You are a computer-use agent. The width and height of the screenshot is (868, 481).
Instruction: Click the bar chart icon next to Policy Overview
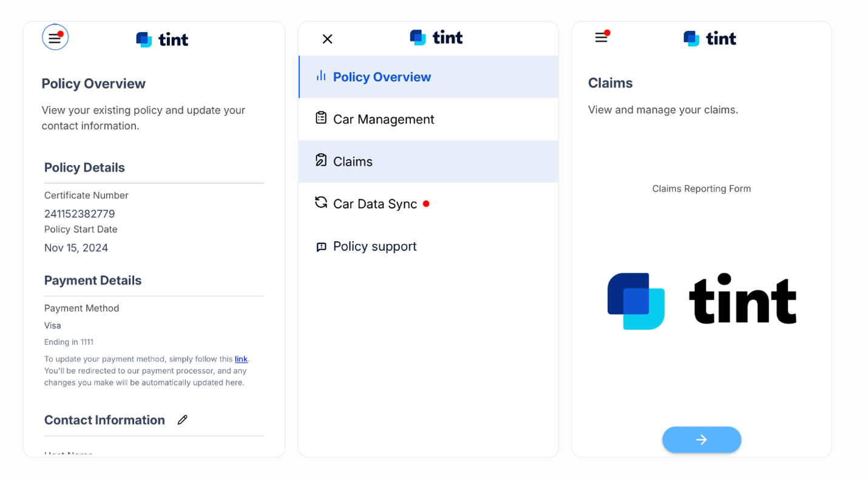point(321,77)
